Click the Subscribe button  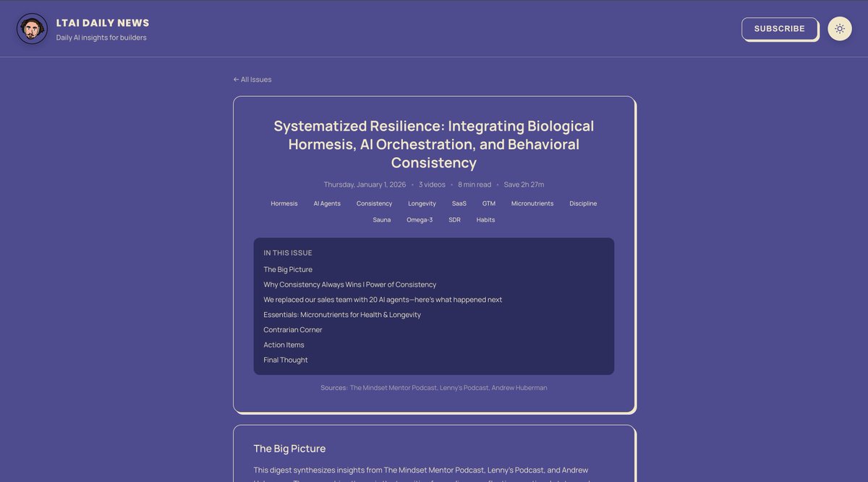(x=780, y=29)
